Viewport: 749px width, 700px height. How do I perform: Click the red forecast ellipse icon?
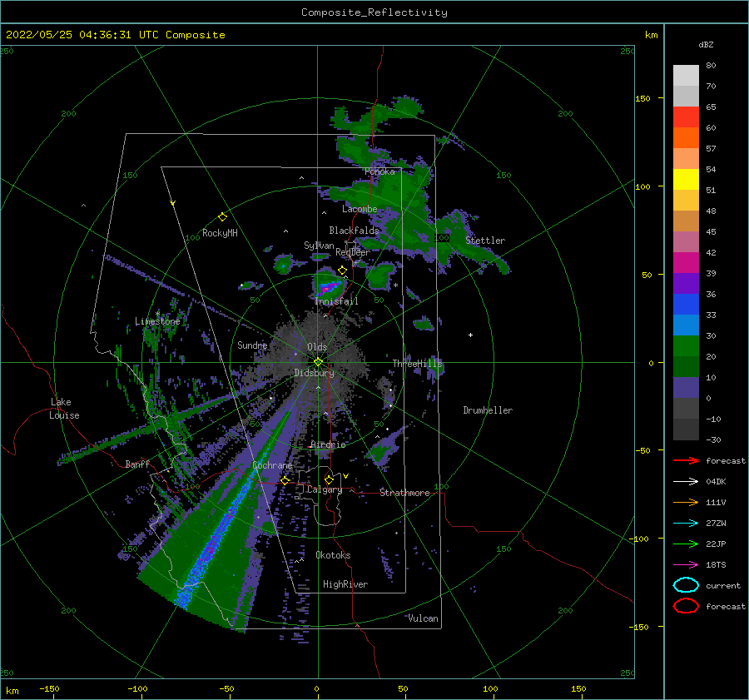686,606
